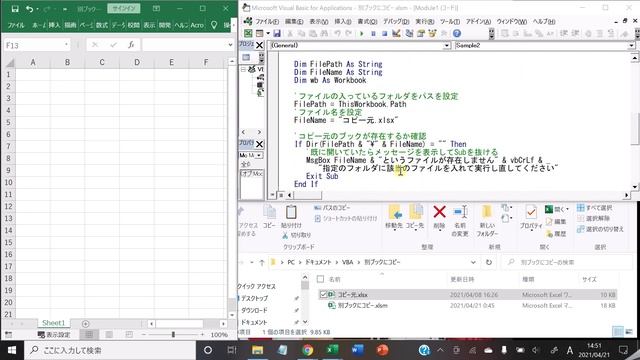This screenshot has width=640, height=360.
Task: Click the Explorer search box
Action: coord(567,262)
